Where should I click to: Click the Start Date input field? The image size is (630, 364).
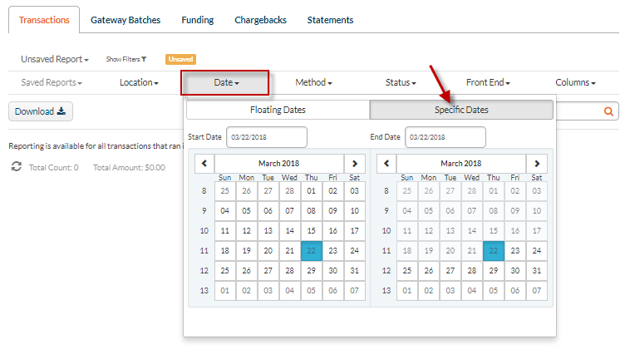[x=266, y=137]
